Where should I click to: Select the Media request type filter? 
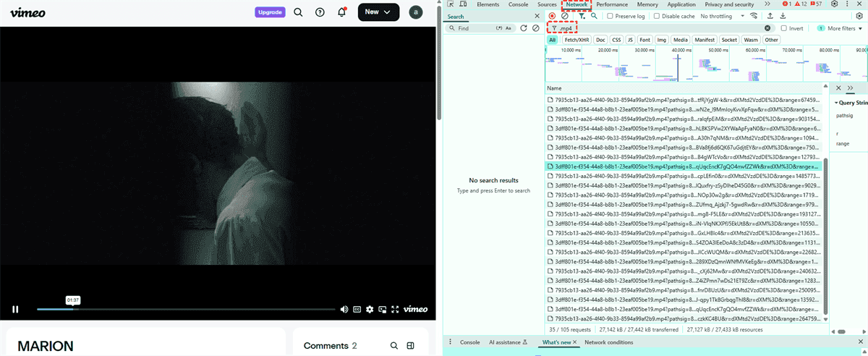pos(680,40)
